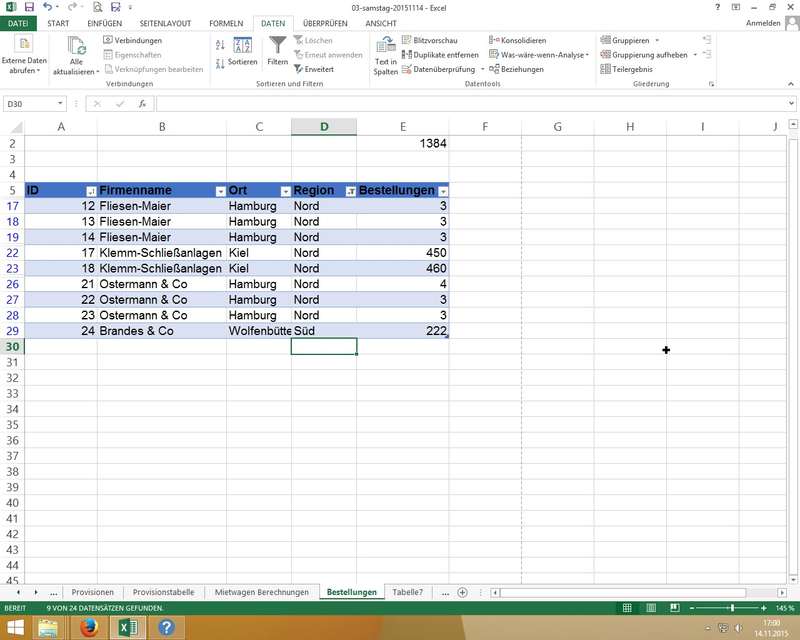Click the Save icon in quick access toolbar
Viewport: 800px width, 640px height.
[x=29, y=7]
